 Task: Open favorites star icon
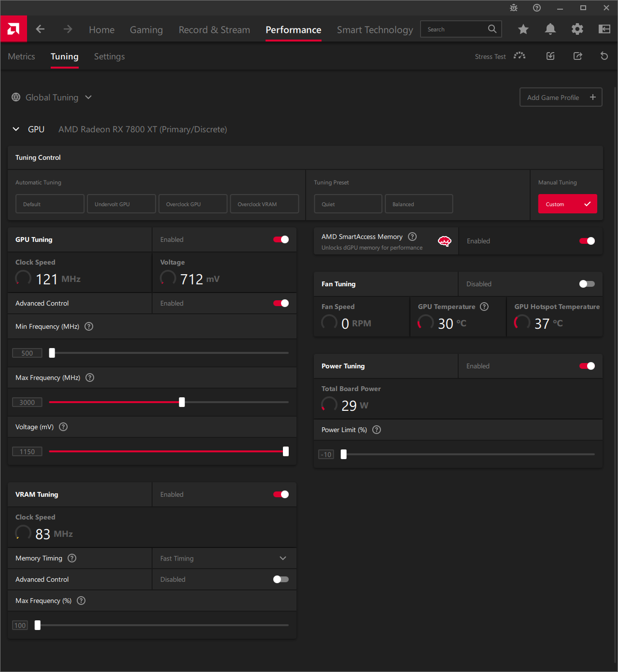tap(523, 29)
